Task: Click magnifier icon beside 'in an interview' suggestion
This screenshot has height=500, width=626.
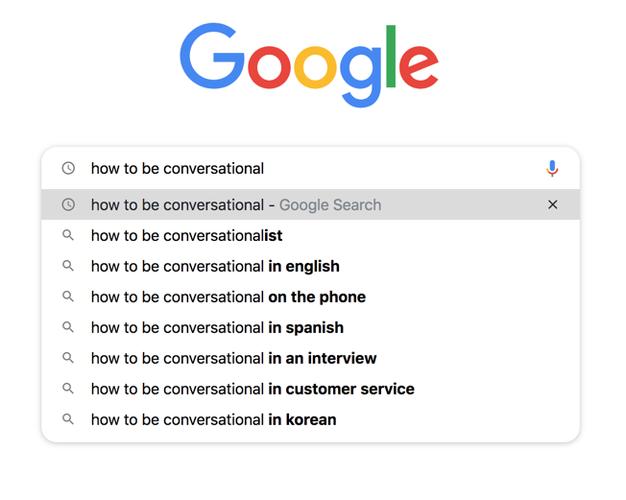Action: click(x=68, y=358)
